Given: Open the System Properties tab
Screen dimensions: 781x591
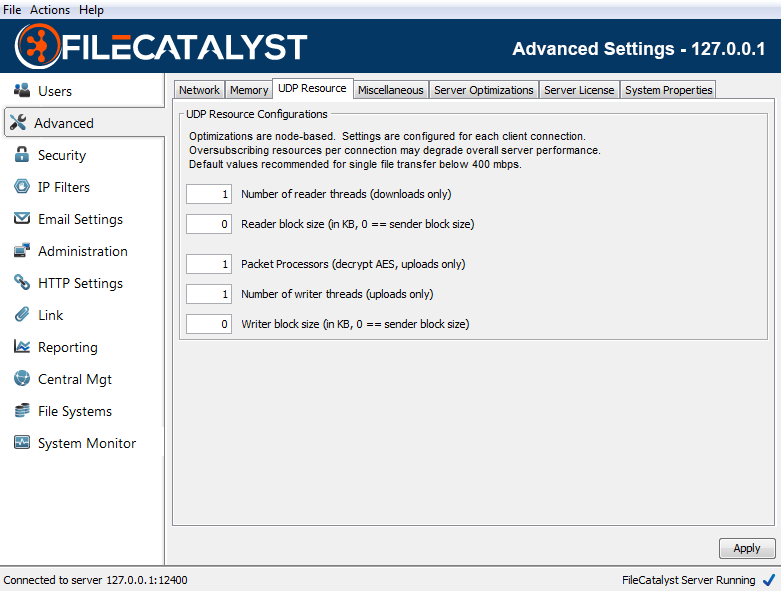Looking at the screenshot, I should (668, 90).
